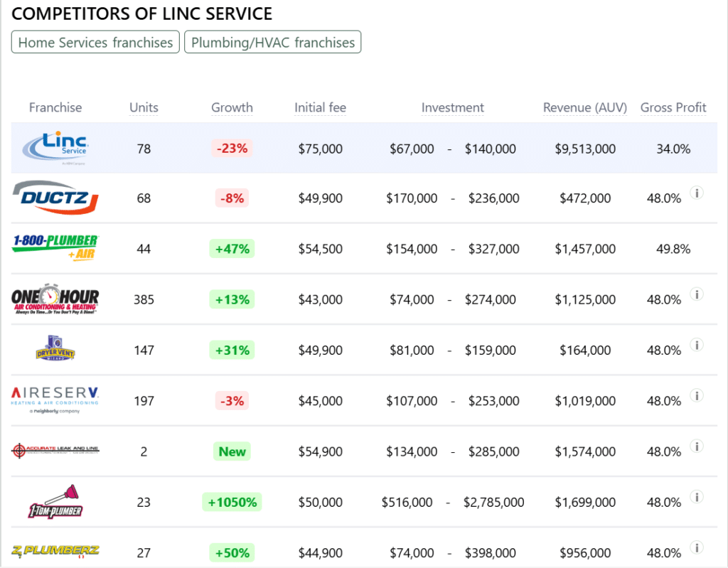Open the Accurate Leak and Line logo
This screenshot has width=728, height=568.
point(55,451)
